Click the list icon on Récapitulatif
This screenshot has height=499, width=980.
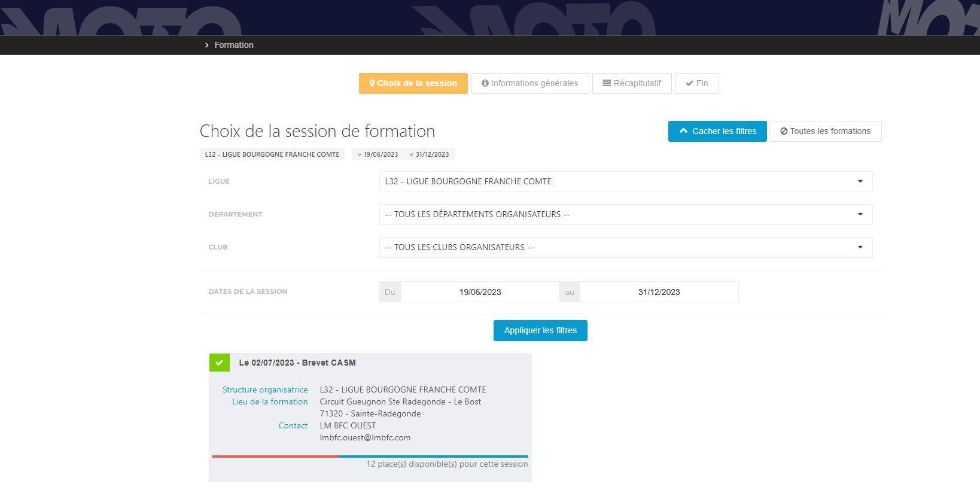tap(607, 84)
